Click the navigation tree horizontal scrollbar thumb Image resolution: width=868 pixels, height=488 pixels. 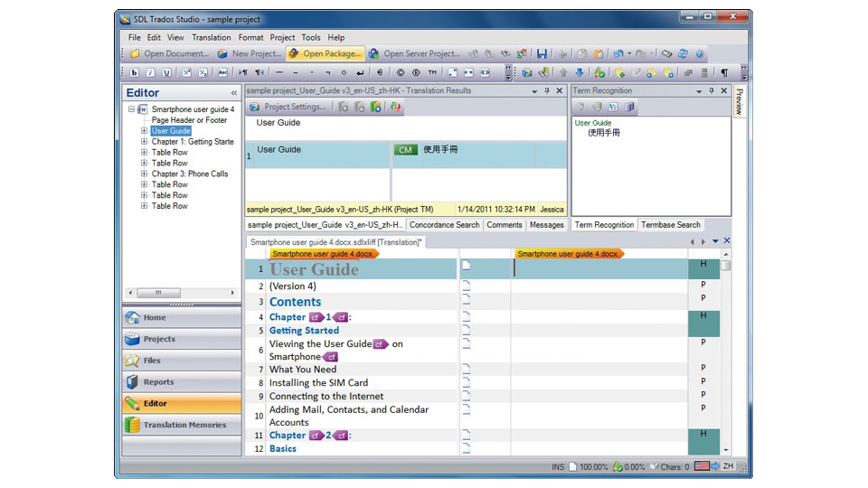click(x=159, y=293)
